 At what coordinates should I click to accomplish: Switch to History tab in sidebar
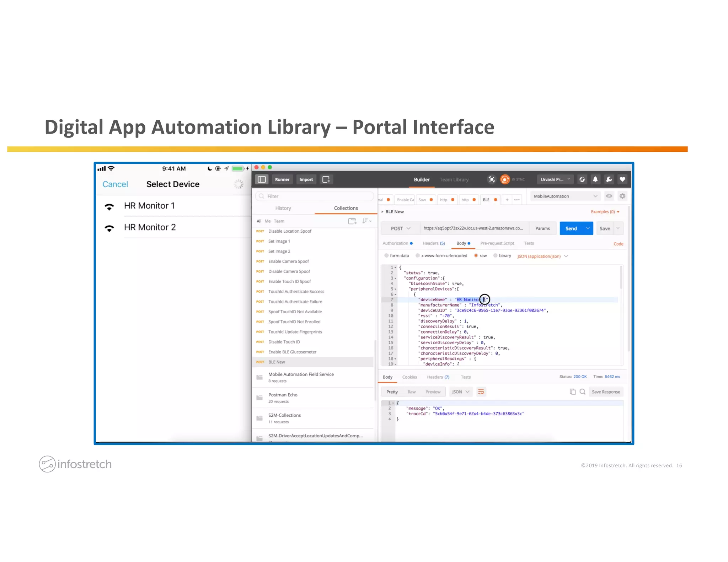pyautogui.click(x=283, y=208)
